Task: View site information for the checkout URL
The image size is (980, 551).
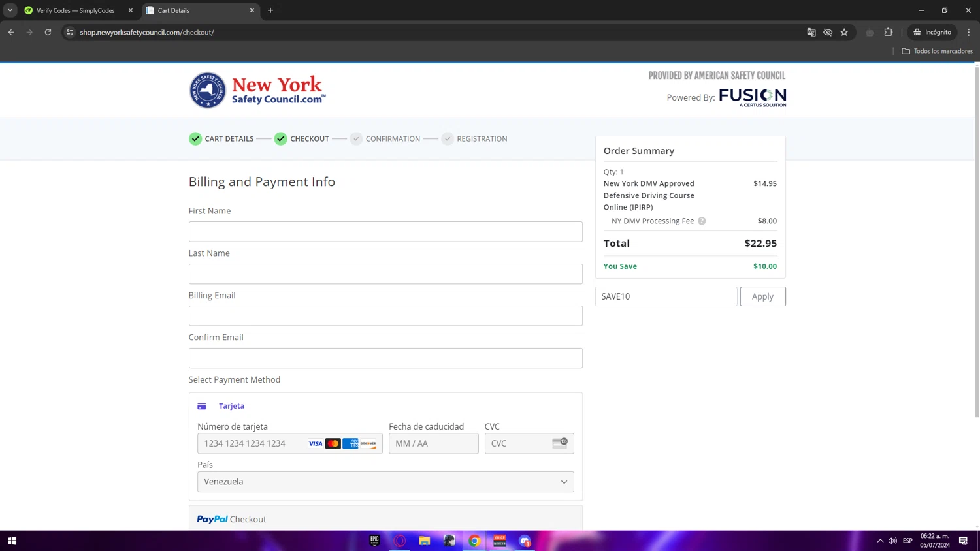Action: point(70,32)
